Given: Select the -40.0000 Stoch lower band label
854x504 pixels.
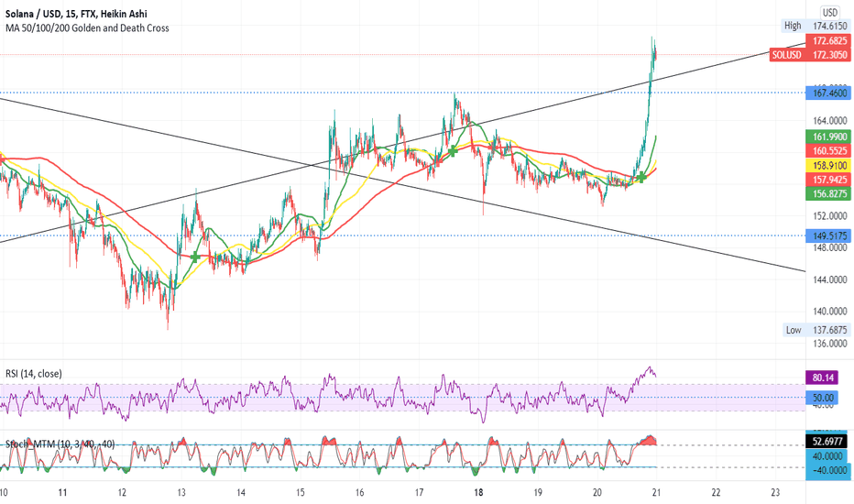Looking at the screenshot, I should tap(827, 470).
